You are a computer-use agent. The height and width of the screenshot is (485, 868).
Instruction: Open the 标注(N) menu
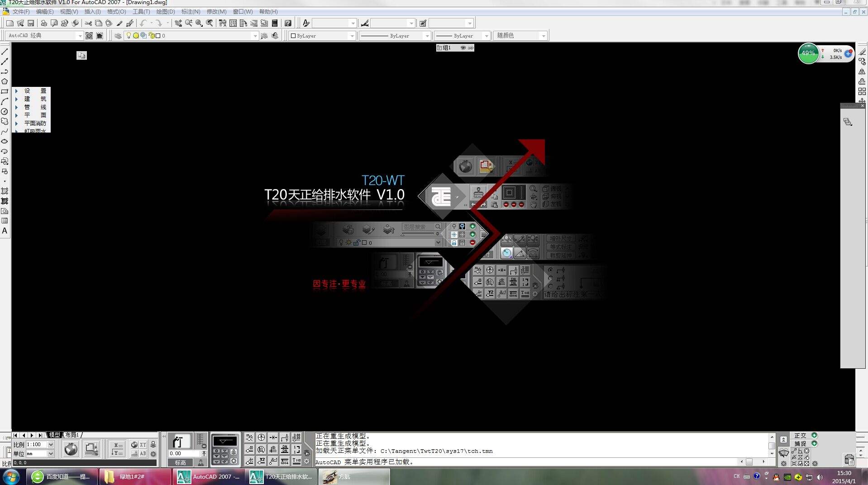[191, 12]
